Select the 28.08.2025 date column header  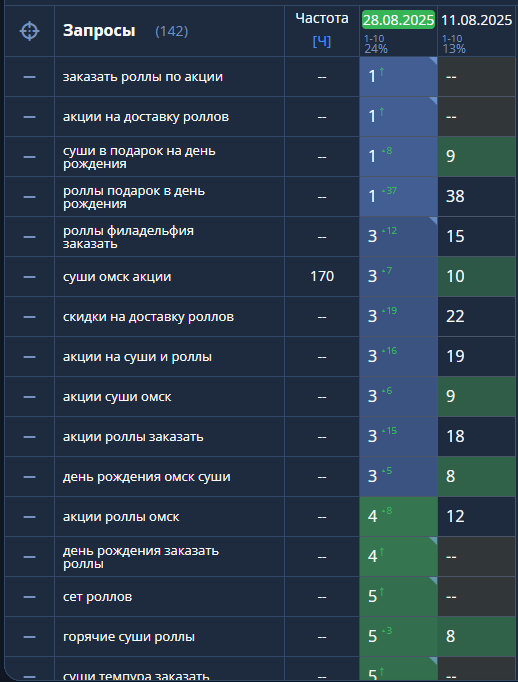(398, 20)
